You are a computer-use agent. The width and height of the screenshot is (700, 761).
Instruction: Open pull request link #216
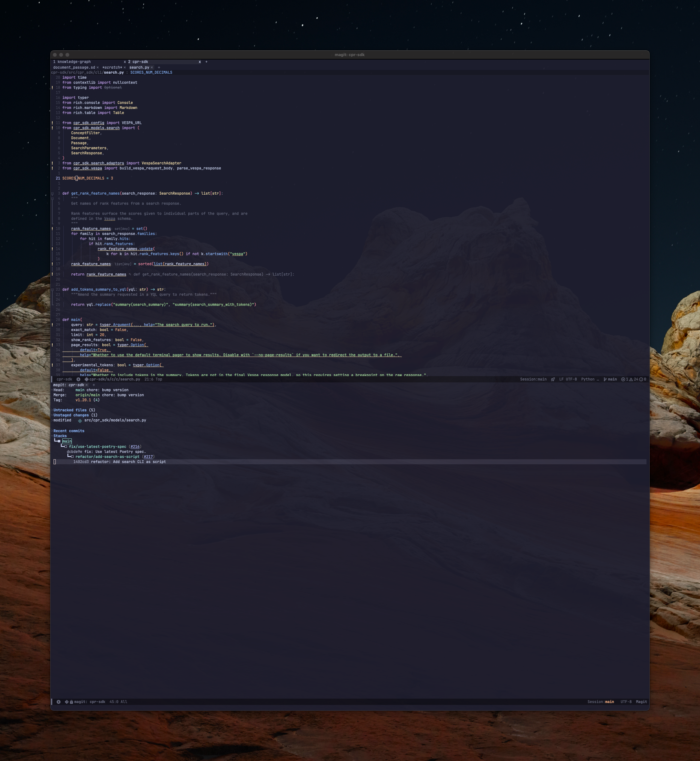coord(135,447)
